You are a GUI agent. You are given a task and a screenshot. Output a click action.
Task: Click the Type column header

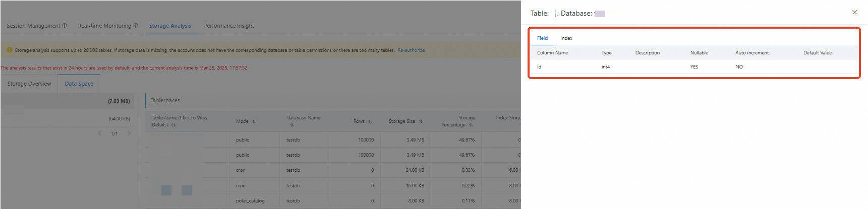tap(606, 53)
